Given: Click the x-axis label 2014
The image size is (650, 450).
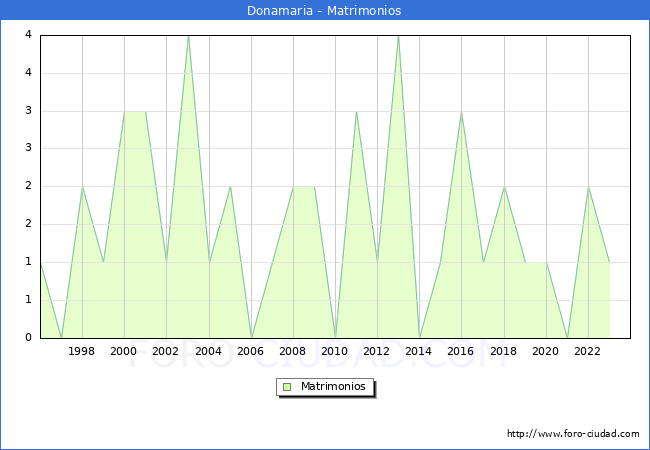Looking at the screenshot, I should (419, 351).
